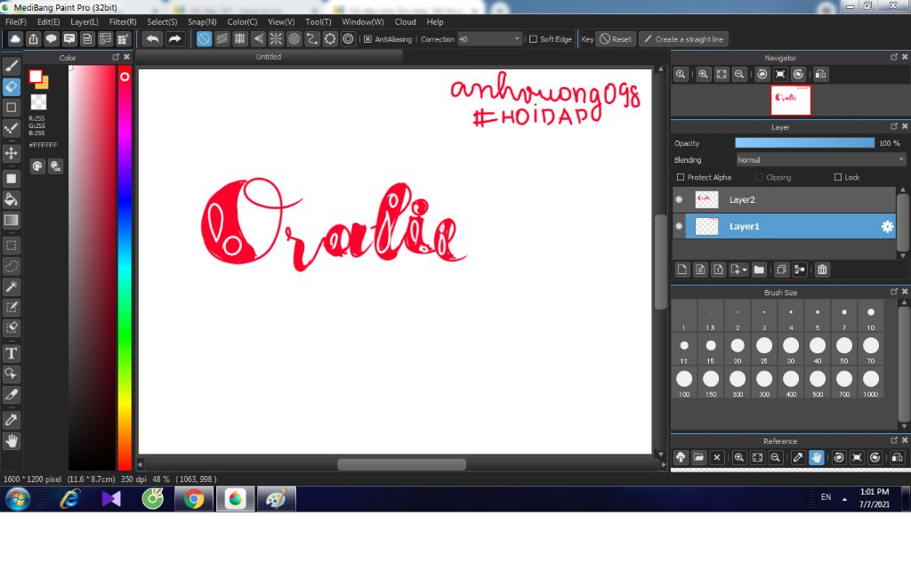
Task: Select the Eyedropper tool
Action: (11, 420)
